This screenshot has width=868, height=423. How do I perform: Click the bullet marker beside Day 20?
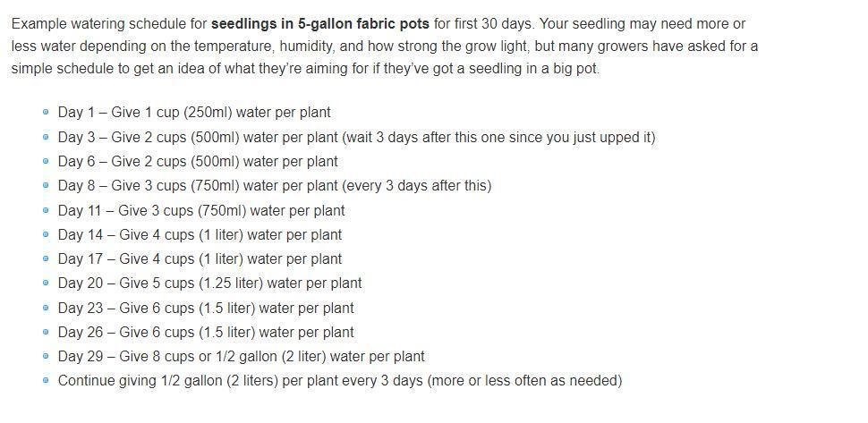point(46,283)
